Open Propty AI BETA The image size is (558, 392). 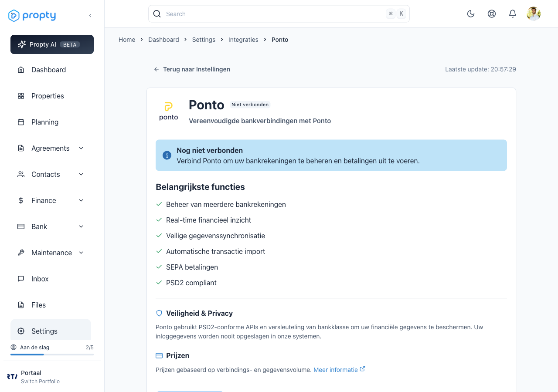tap(52, 44)
